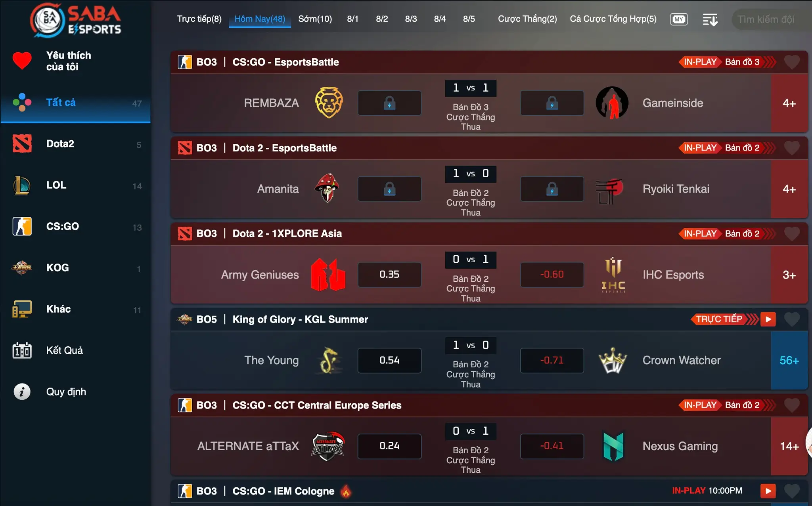
Task: Click the Kết Quả results icon
Action: [x=21, y=350]
